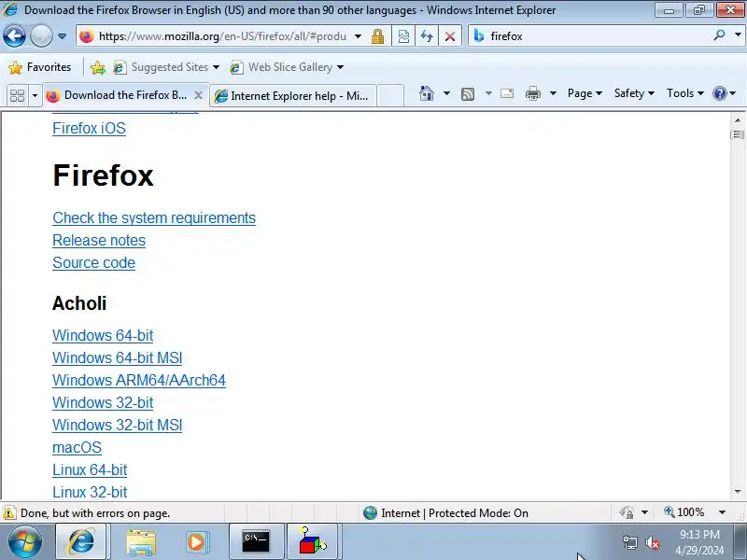
Task: Click the muted volume tray icon
Action: pyautogui.click(x=652, y=542)
